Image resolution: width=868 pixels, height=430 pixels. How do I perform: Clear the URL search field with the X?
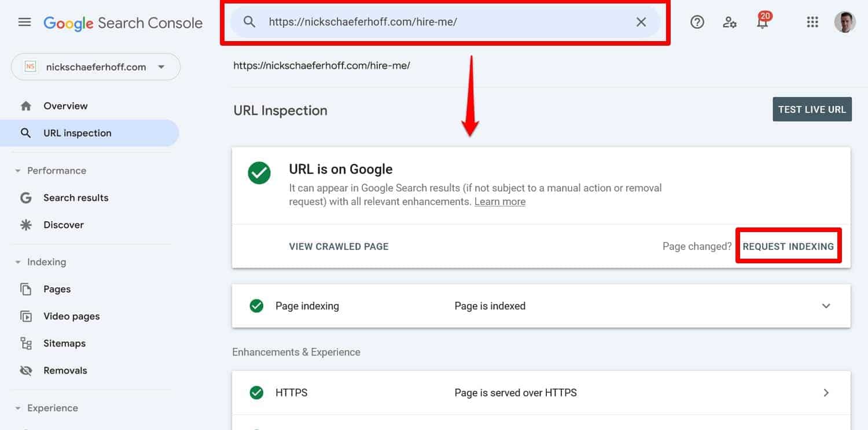tap(641, 22)
